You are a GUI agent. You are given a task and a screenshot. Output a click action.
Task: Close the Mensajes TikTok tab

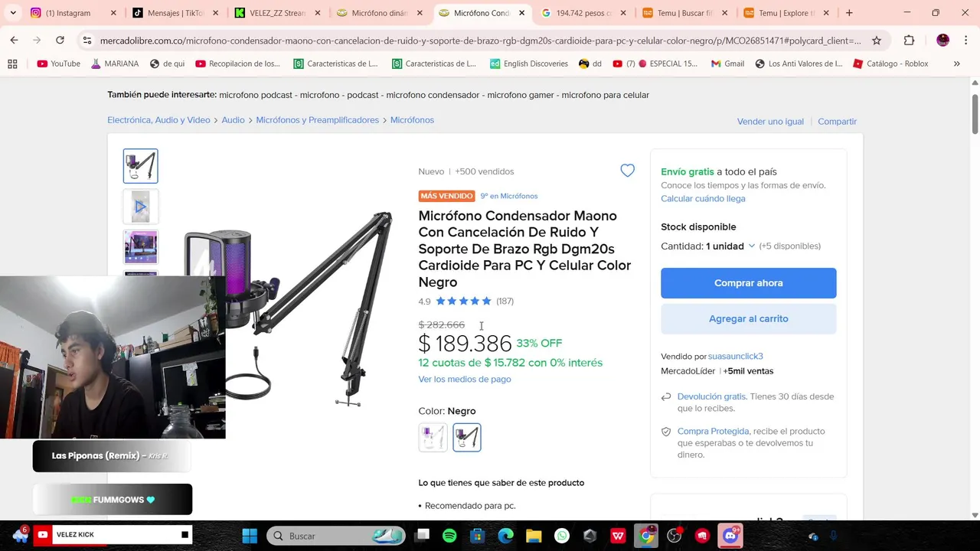215,13
